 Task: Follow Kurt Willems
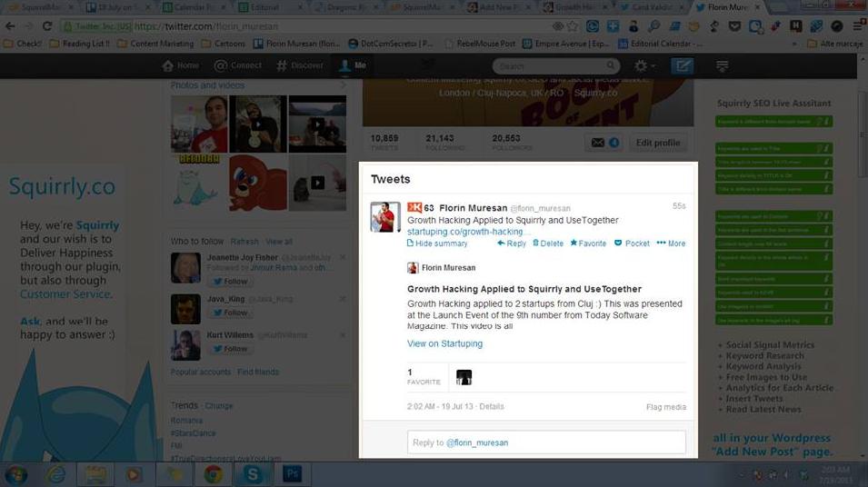click(231, 349)
